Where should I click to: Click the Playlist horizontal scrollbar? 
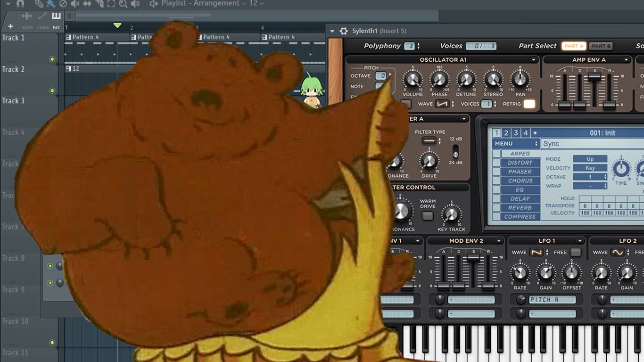pos(257,16)
